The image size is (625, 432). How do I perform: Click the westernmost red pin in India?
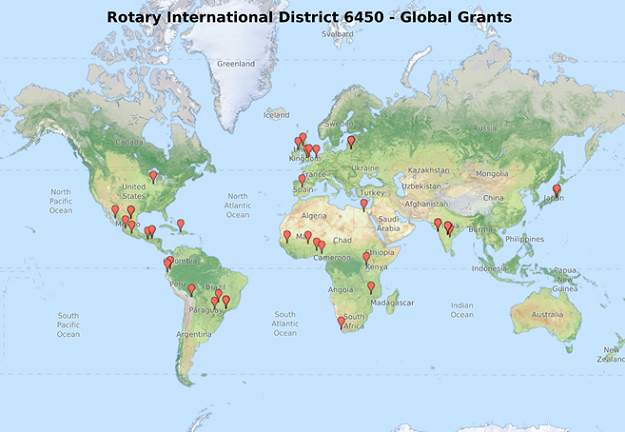(438, 224)
